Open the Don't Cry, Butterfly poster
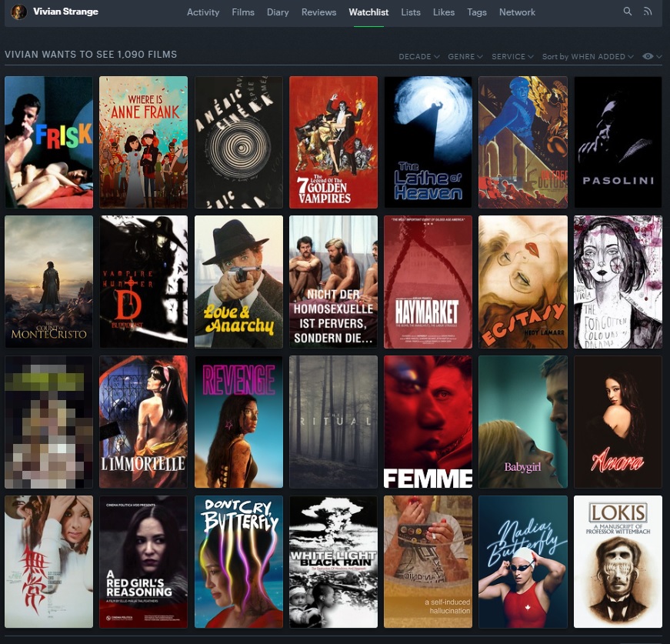670x644 pixels. pyautogui.click(x=238, y=562)
